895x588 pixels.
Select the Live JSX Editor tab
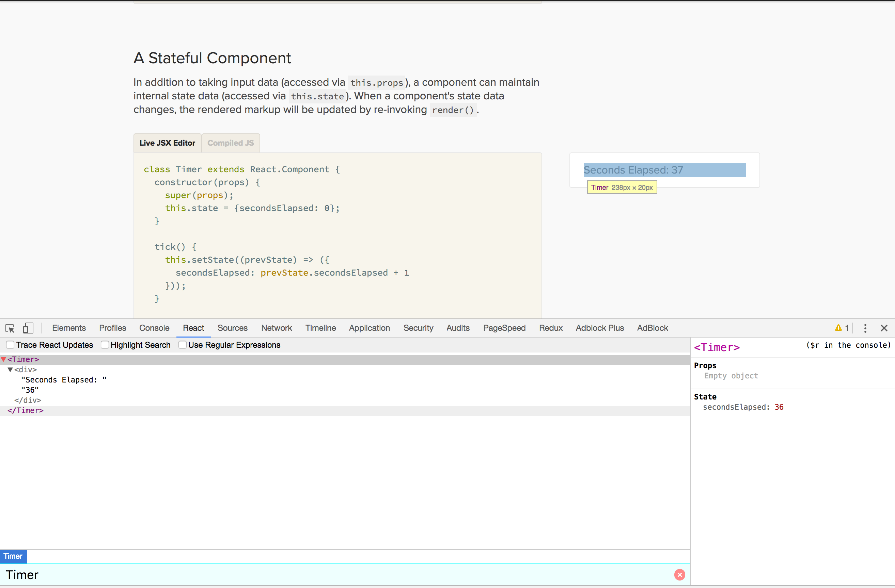click(167, 143)
